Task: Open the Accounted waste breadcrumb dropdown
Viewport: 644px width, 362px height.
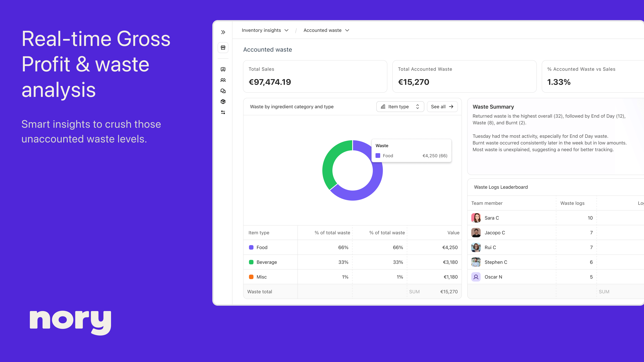Action: click(326, 30)
